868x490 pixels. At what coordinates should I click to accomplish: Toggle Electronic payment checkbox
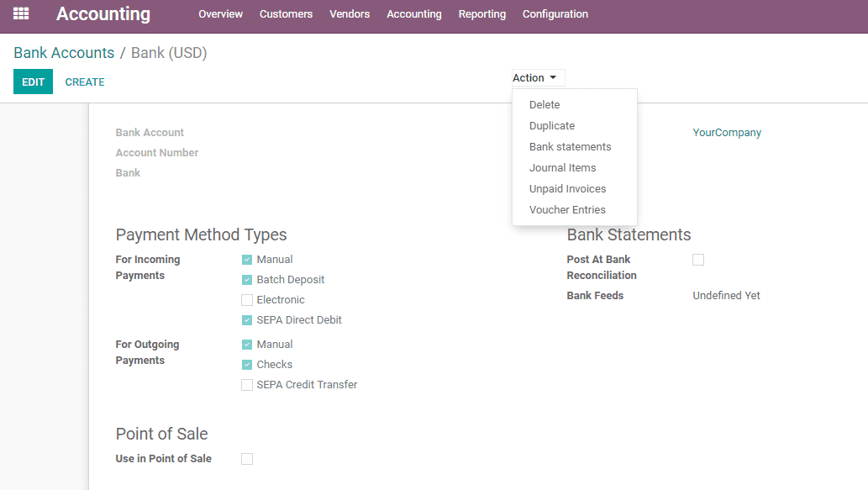[247, 300]
